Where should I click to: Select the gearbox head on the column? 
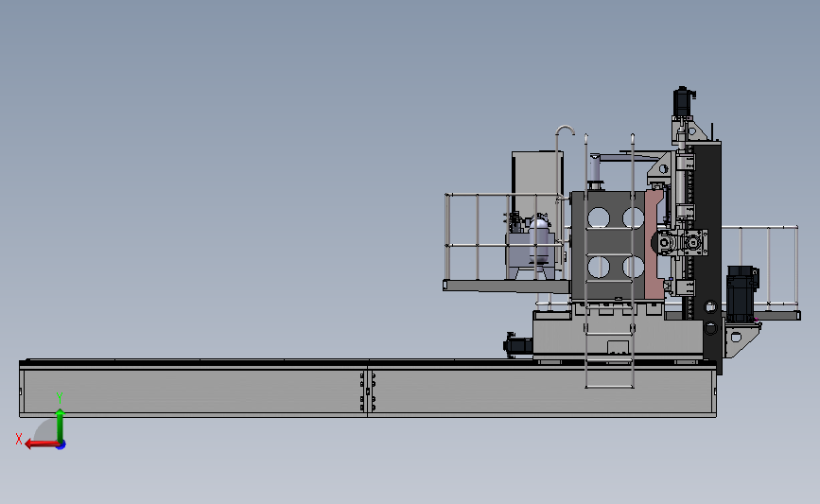click(680, 243)
